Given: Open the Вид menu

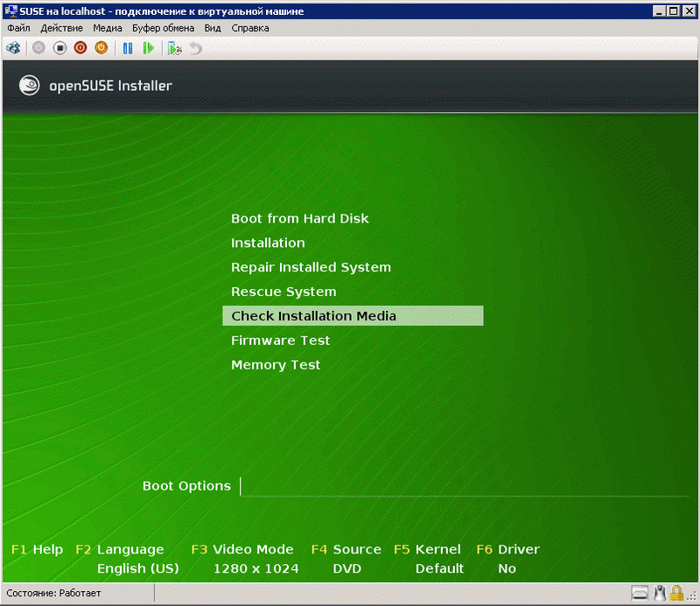Looking at the screenshot, I should (213, 28).
